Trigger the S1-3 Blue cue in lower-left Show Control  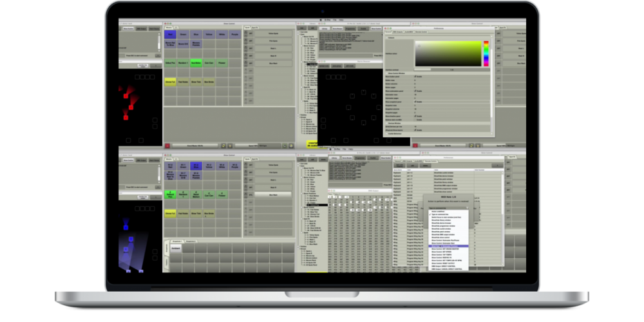coord(196,166)
